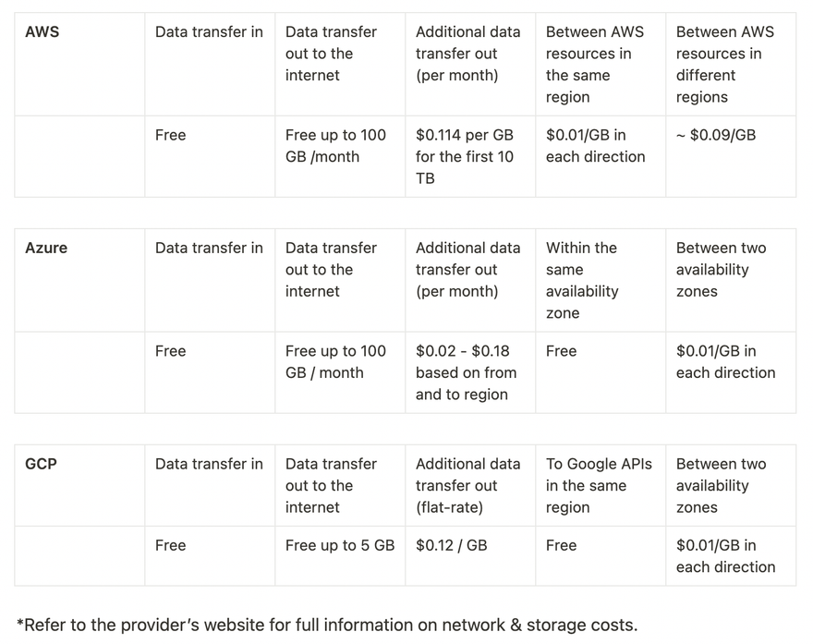Click the Azure table header cell
Image resolution: width=813 pixels, height=644 pixels.
click(79, 280)
